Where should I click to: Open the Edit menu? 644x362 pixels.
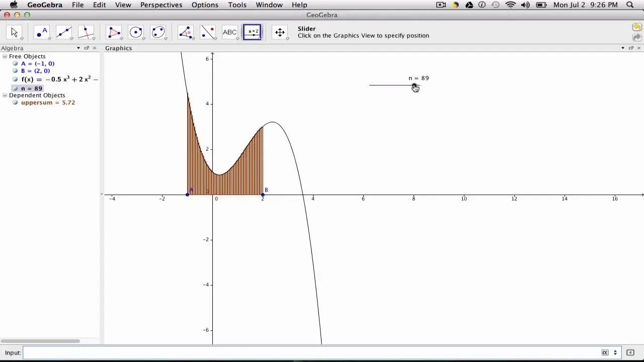(99, 5)
